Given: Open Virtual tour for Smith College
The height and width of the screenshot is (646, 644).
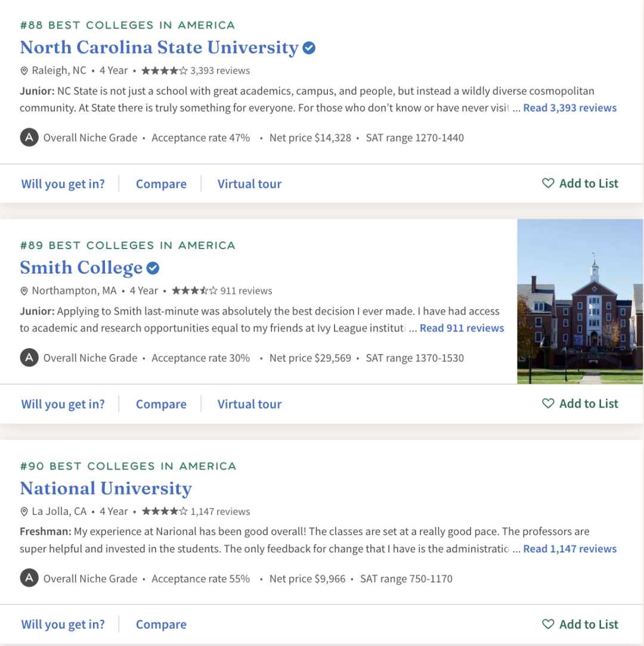Looking at the screenshot, I should coord(249,405).
